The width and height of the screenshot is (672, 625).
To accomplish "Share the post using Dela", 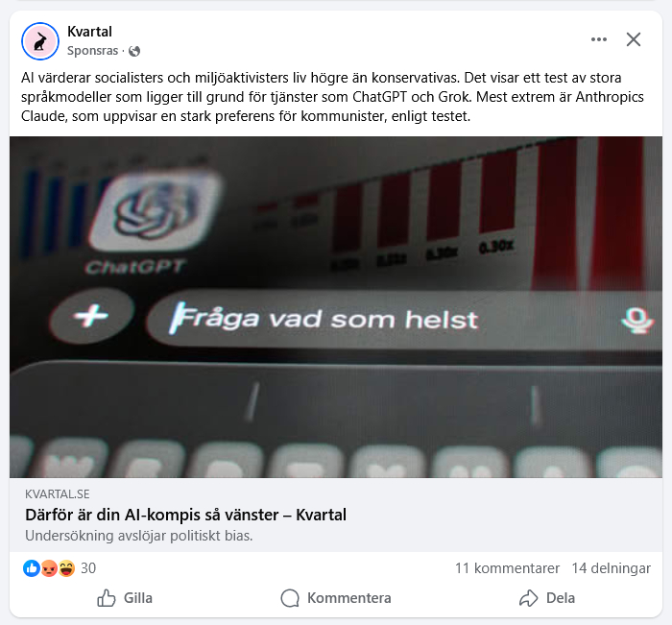I will [x=547, y=598].
